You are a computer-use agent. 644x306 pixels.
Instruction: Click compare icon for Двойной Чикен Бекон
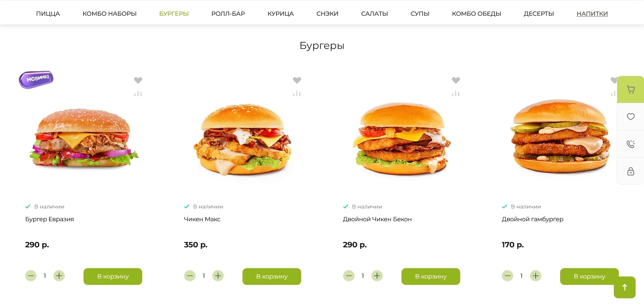coord(455,94)
